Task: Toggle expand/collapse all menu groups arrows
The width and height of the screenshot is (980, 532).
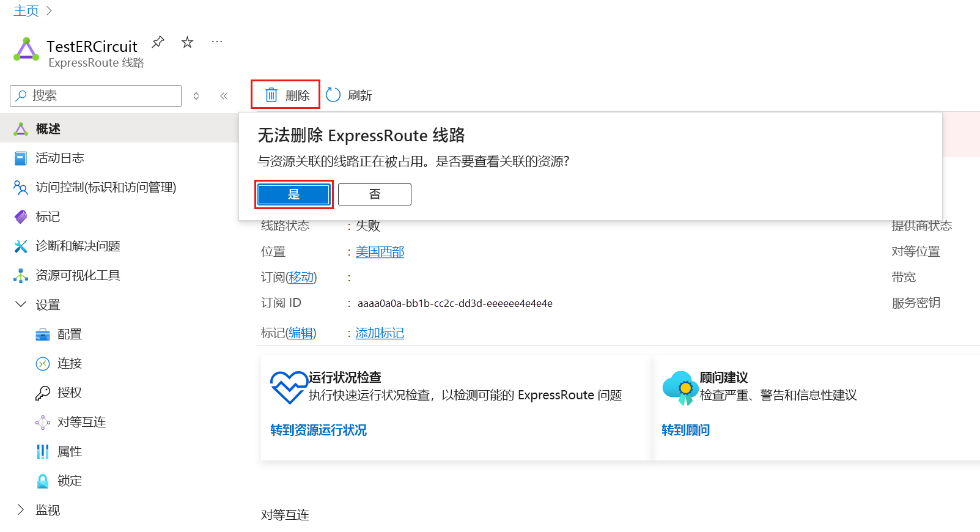Action: point(196,96)
